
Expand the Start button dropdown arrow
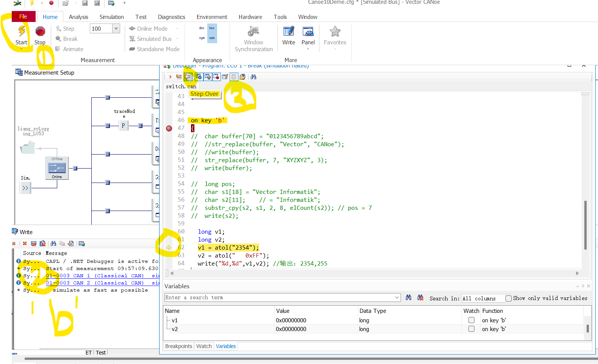(x=22, y=49)
